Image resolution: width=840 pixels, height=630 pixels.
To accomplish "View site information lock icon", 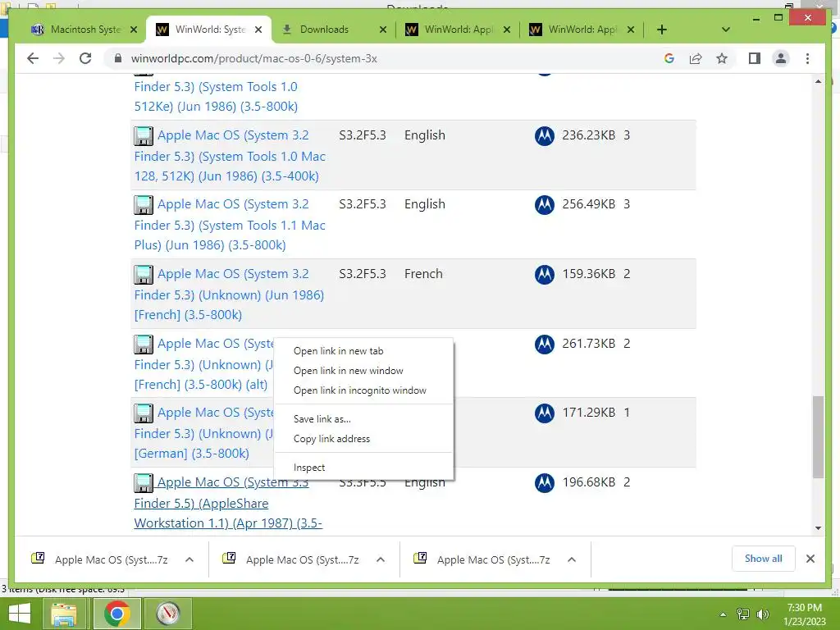I will click(118, 58).
